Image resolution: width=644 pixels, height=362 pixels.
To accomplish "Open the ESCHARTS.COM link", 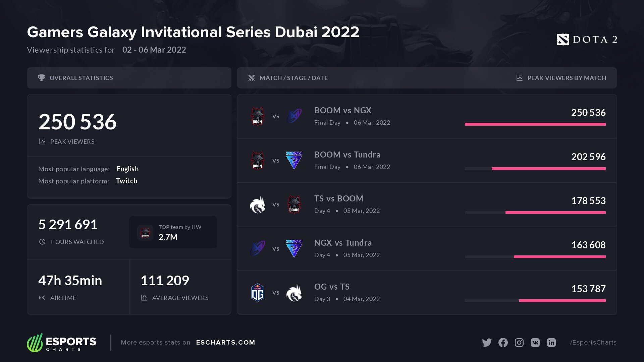I will [x=225, y=343].
